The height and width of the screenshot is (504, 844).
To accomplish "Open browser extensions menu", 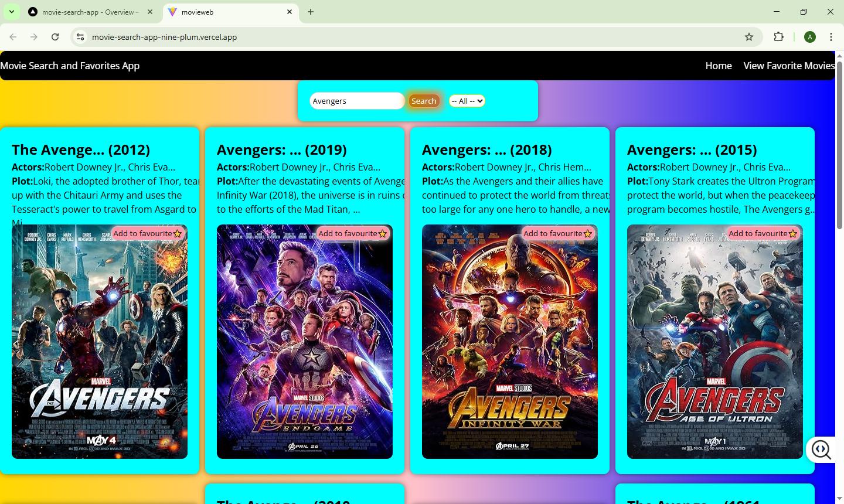I will click(x=778, y=37).
